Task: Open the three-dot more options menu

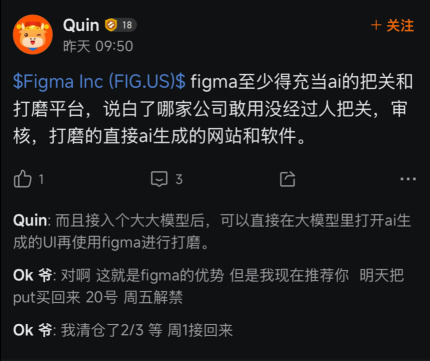Action: point(408,179)
